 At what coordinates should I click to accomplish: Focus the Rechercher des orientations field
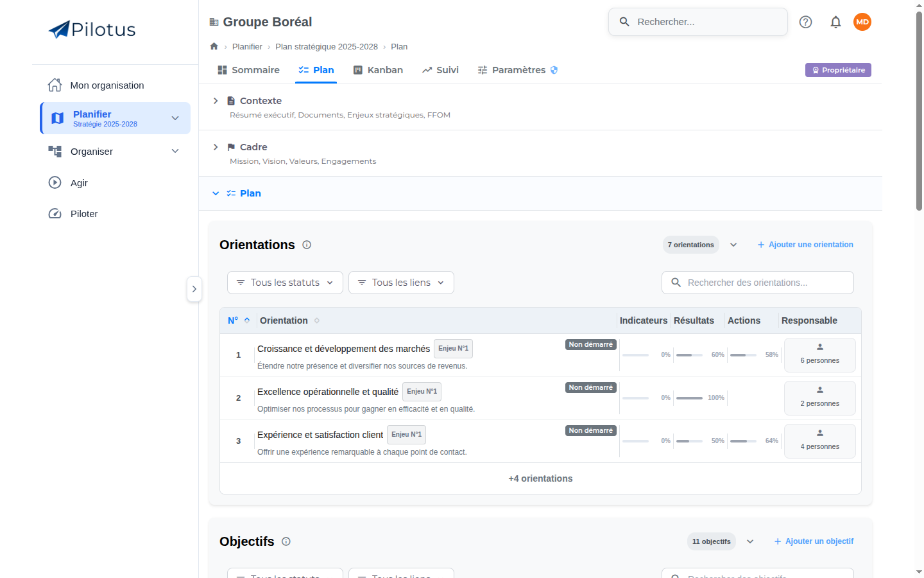point(758,283)
